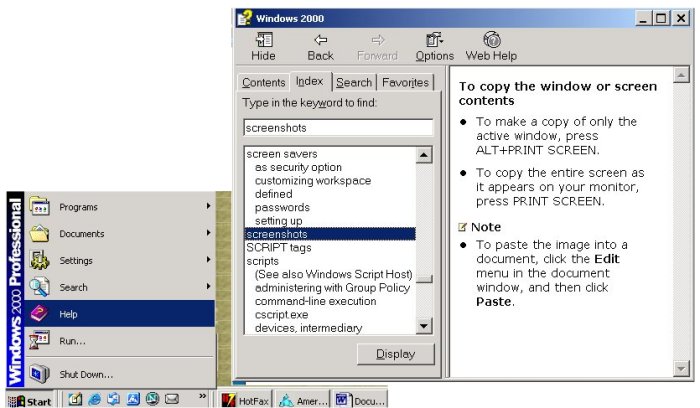The image size is (700, 408).
Task: Select 'passwords' under screen savers
Action: [x=281, y=207]
